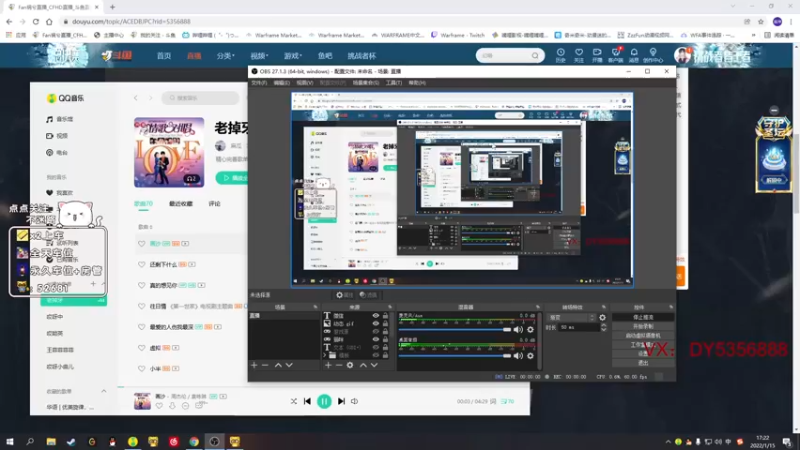Move the selected source up
800x450 pixels.
pos(363,365)
